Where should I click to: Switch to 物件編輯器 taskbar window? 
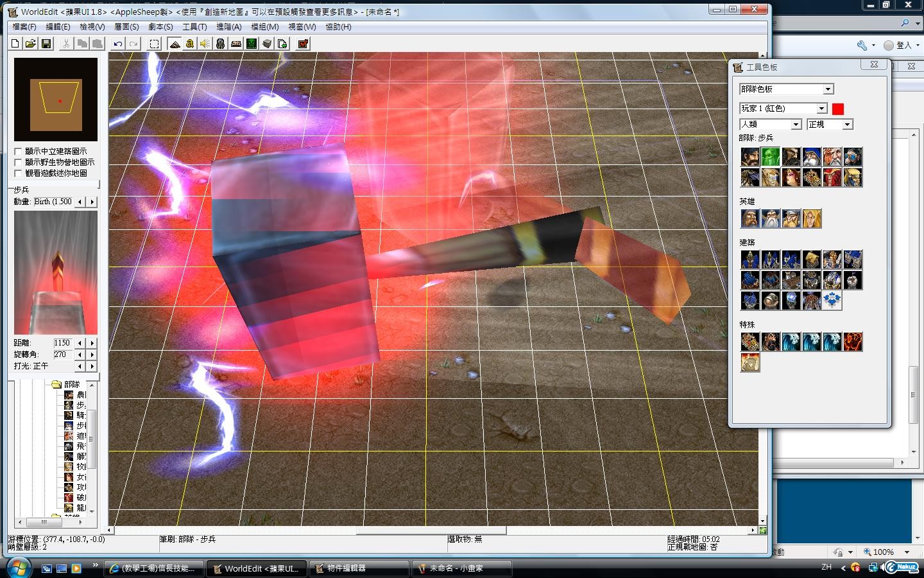[359, 568]
